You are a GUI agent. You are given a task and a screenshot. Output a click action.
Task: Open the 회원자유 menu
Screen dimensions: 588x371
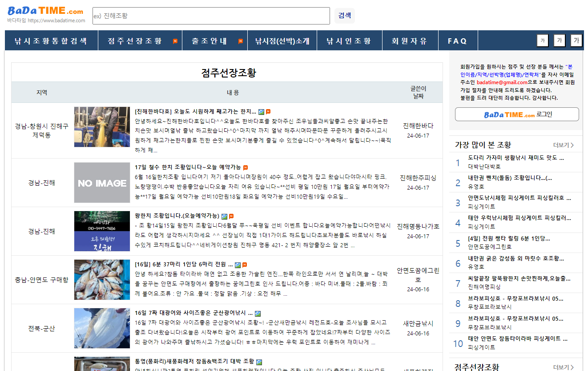[x=409, y=41]
